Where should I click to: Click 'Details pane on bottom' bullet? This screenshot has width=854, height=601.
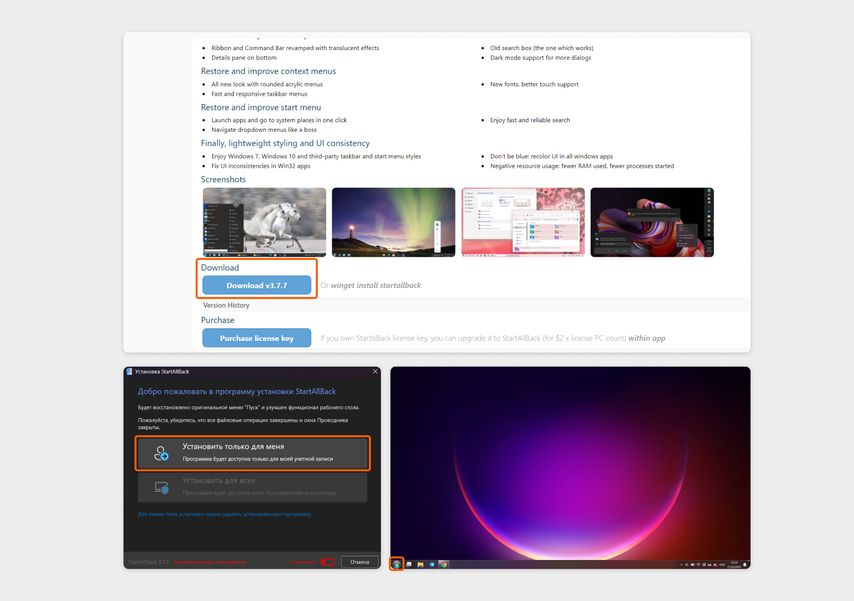[x=243, y=57]
